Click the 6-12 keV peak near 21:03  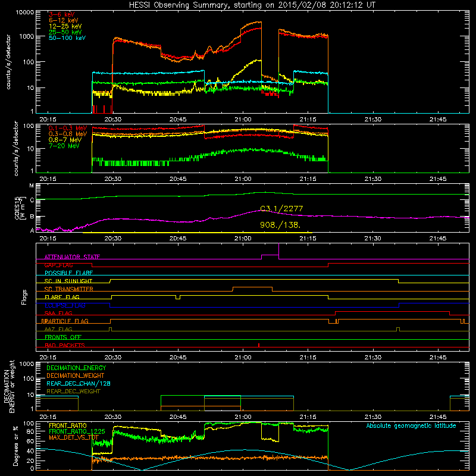pos(258,22)
